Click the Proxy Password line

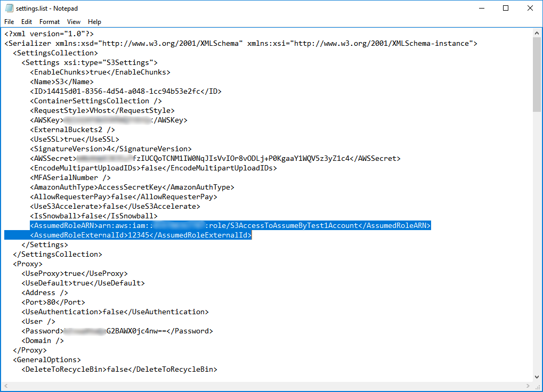point(139,331)
